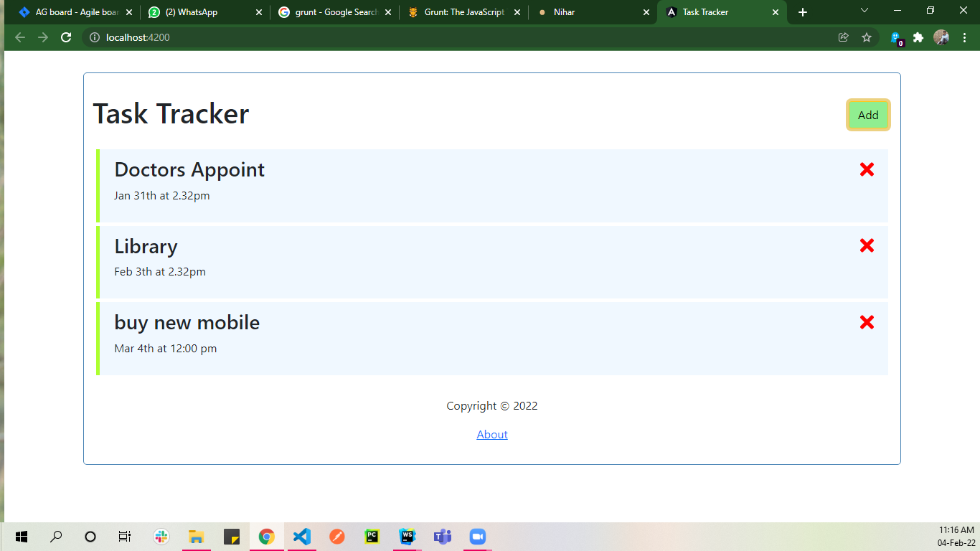Open Slack from the taskbar

(161, 537)
